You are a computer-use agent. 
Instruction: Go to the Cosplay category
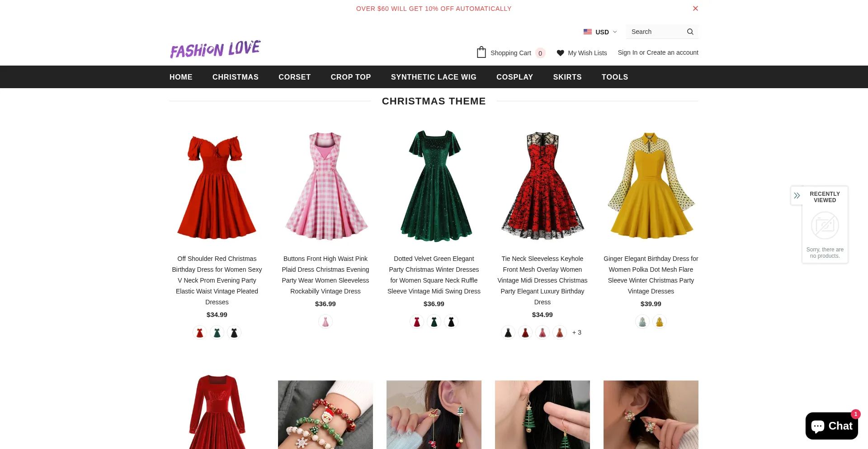514,77
